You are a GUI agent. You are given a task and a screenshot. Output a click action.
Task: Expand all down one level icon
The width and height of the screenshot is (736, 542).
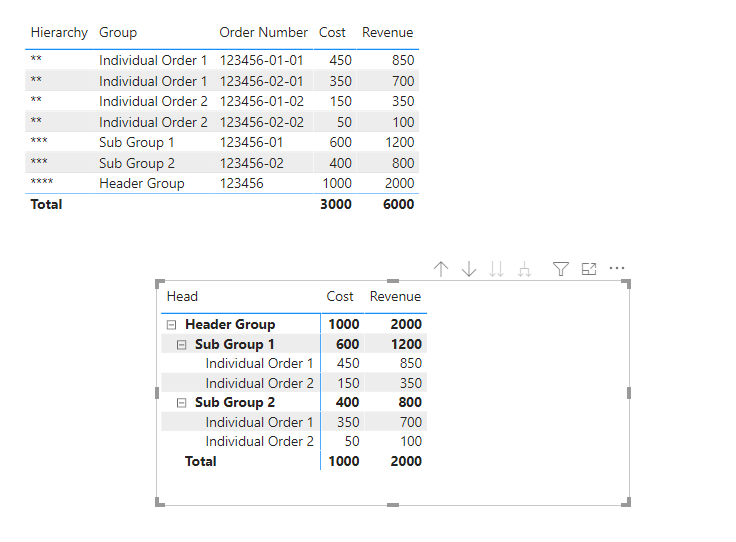pos(524,269)
